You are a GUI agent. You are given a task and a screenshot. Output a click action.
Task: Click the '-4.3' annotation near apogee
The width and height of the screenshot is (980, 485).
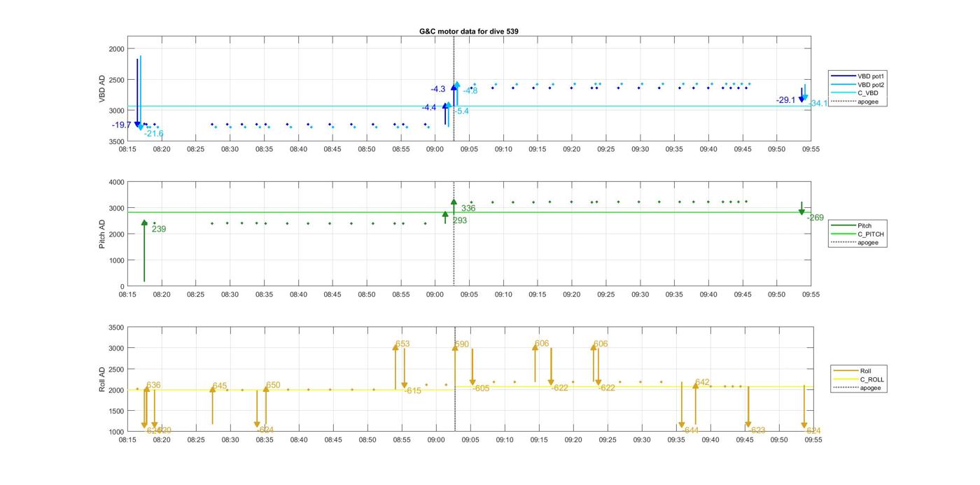coord(438,89)
